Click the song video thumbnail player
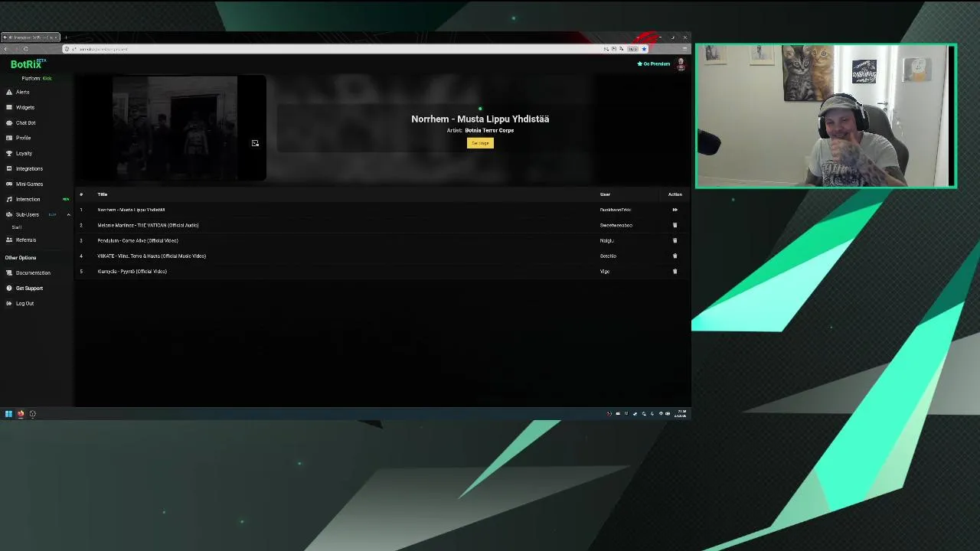The height and width of the screenshot is (551, 980). [175, 128]
